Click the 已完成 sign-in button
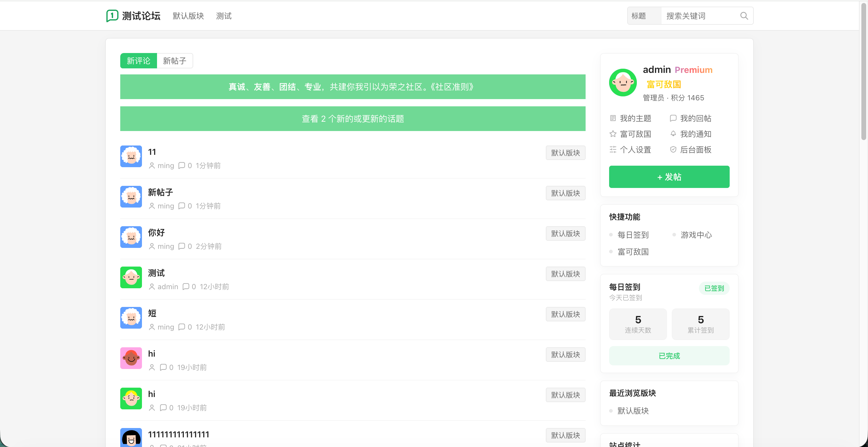Screen dimensions: 868x447 pos(669,356)
